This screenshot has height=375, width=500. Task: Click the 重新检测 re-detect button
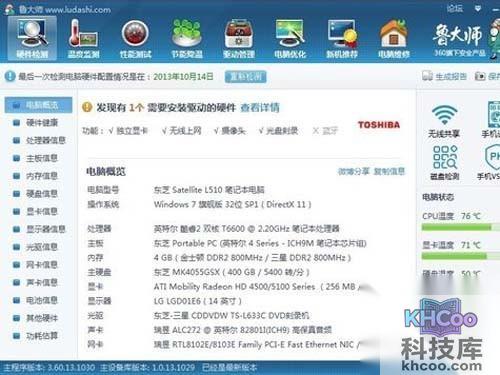(246, 77)
